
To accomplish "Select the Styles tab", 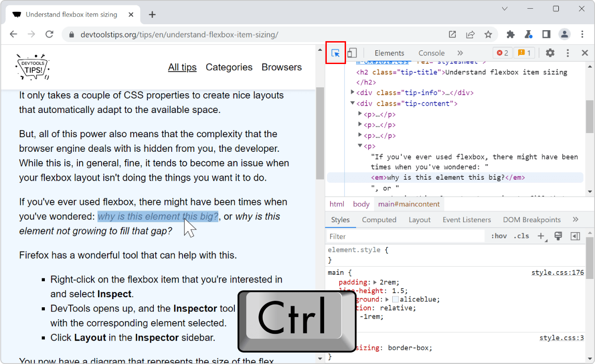I will 340,219.
